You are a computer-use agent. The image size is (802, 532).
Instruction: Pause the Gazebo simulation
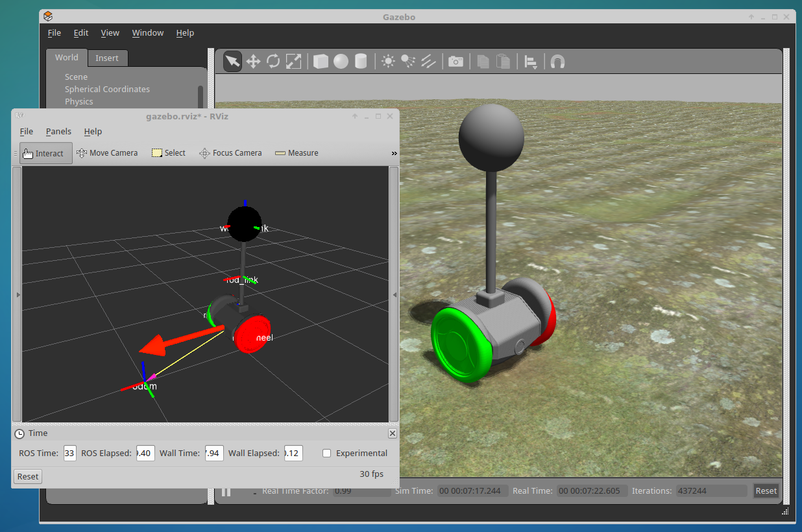coord(226,491)
